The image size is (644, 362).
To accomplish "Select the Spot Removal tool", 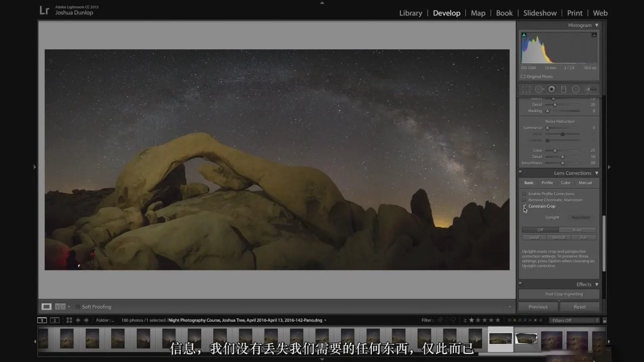I will tap(539, 89).
